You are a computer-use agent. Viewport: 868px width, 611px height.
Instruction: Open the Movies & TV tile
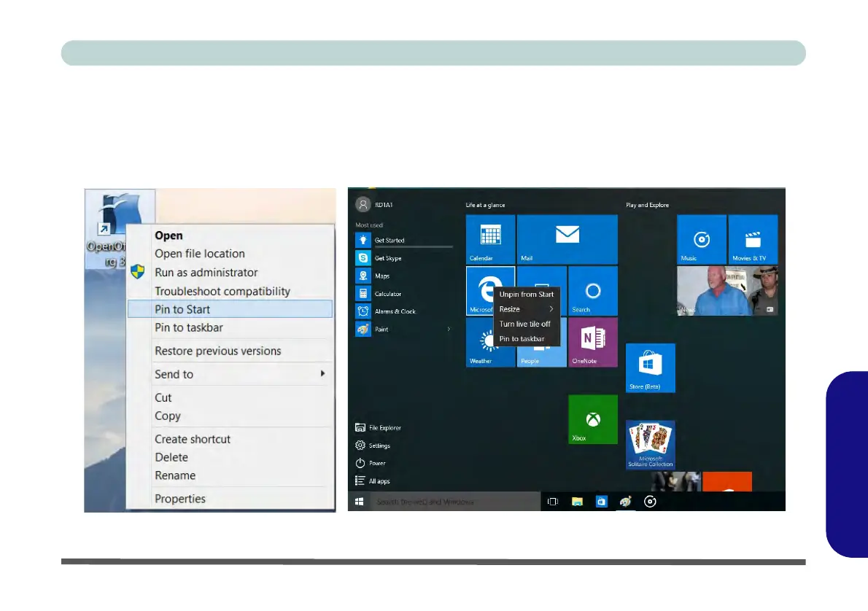coord(753,239)
